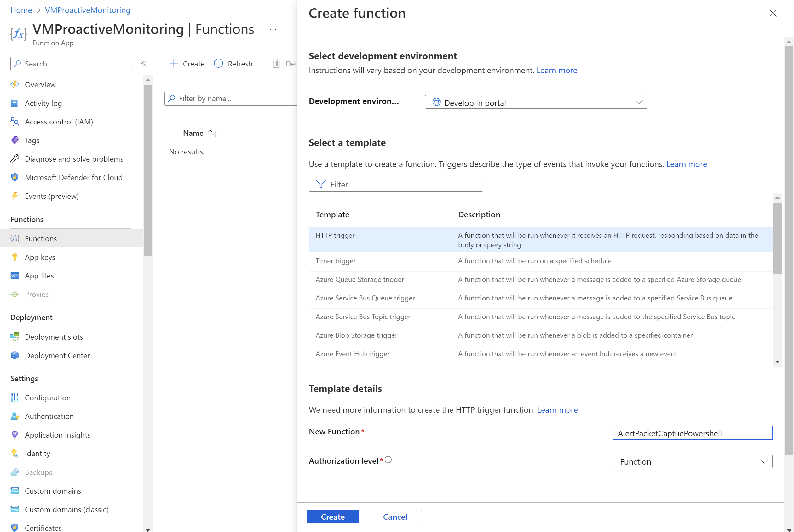Click the Configuration icon under Settings
This screenshot has width=794, height=532.
pos(15,397)
